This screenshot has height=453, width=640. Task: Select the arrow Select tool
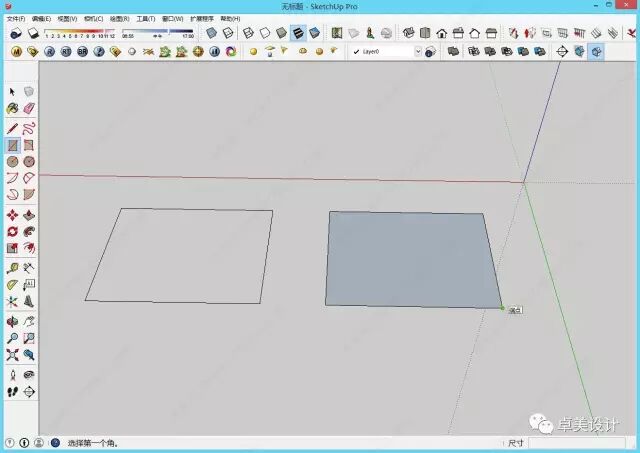(x=12, y=92)
